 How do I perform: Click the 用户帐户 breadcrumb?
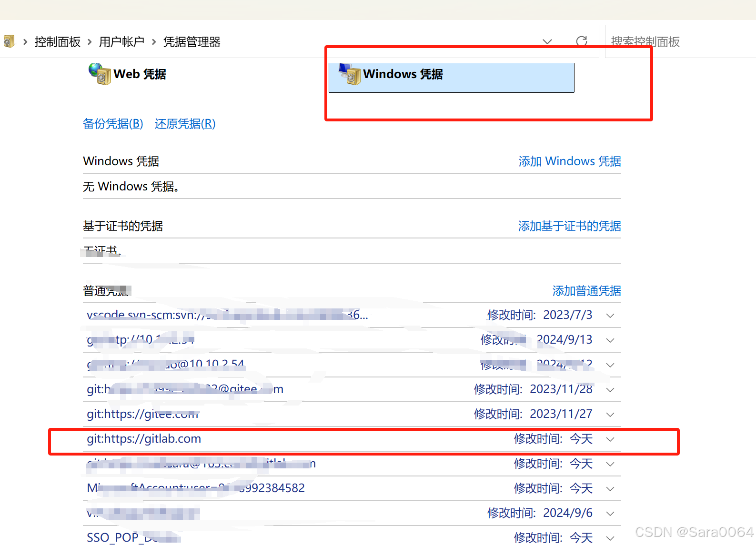click(x=121, y=42)
